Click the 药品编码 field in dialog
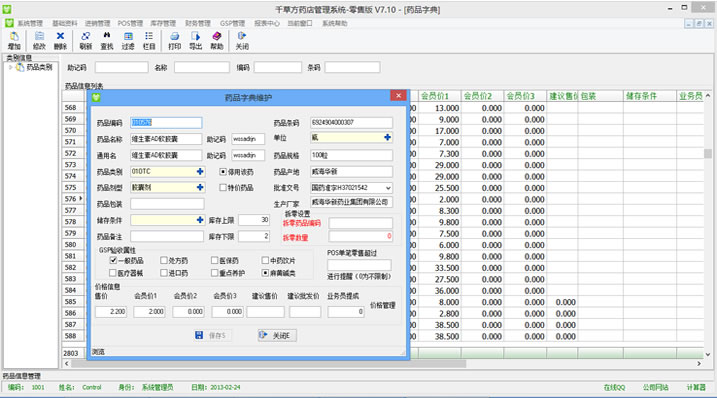Screen dimensions: 717x398 coord(166,123)
